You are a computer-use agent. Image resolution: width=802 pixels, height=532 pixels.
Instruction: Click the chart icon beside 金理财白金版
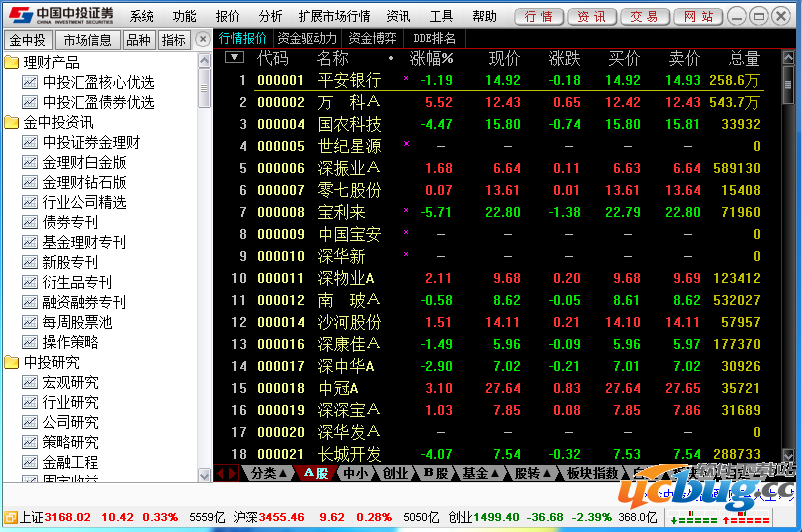(x=30, y=162)
